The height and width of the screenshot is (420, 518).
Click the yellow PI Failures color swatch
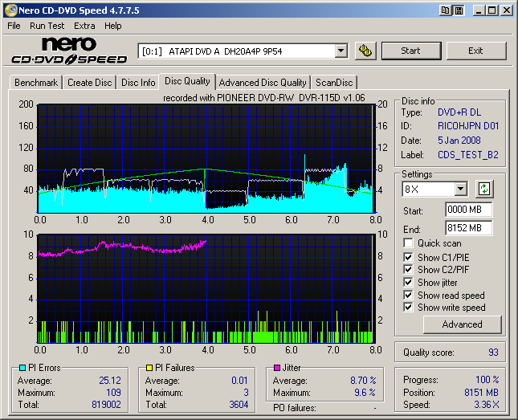[x=149, y=368]
